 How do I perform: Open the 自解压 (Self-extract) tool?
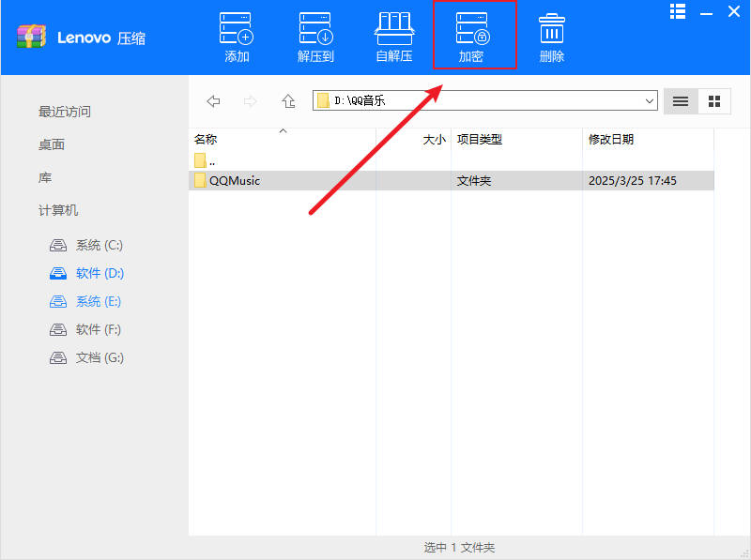point(393,35)
